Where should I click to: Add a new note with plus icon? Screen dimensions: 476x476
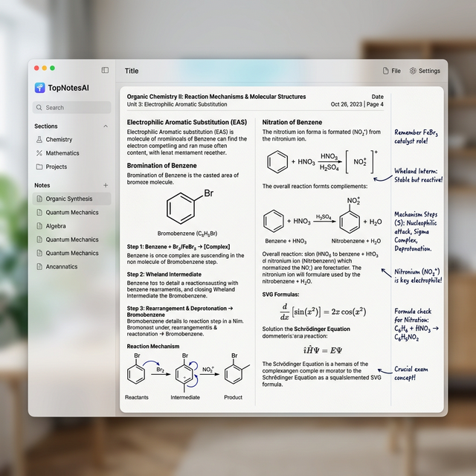coord(106,185)
